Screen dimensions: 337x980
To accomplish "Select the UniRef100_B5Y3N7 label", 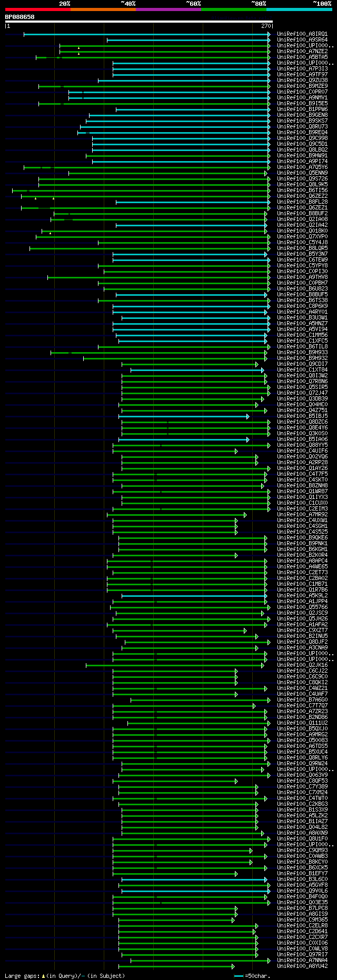I will pyautogui.click(x=302, y=254).
